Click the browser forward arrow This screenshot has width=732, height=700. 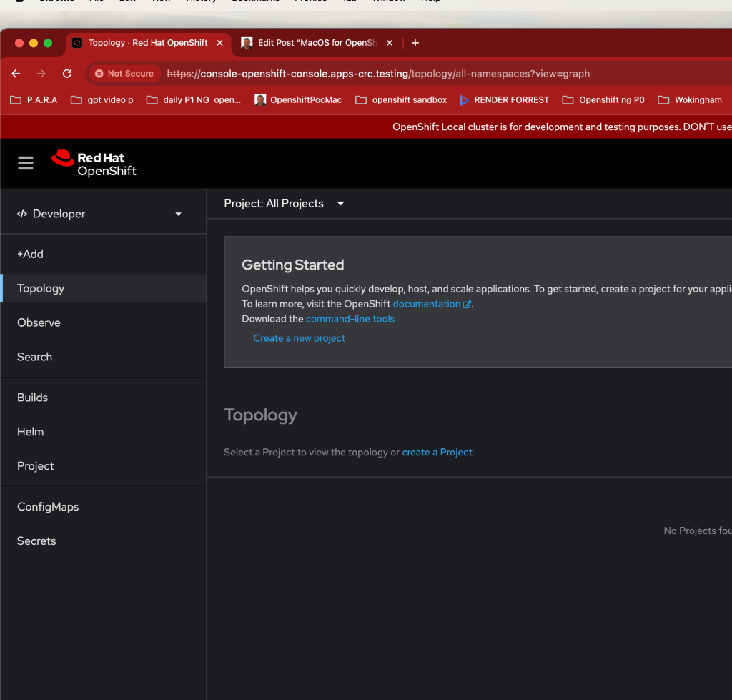point(41,74)
